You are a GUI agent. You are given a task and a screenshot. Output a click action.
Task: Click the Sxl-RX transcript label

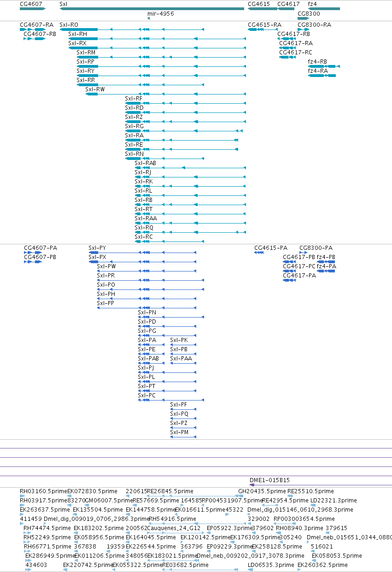tap(77, 43)
